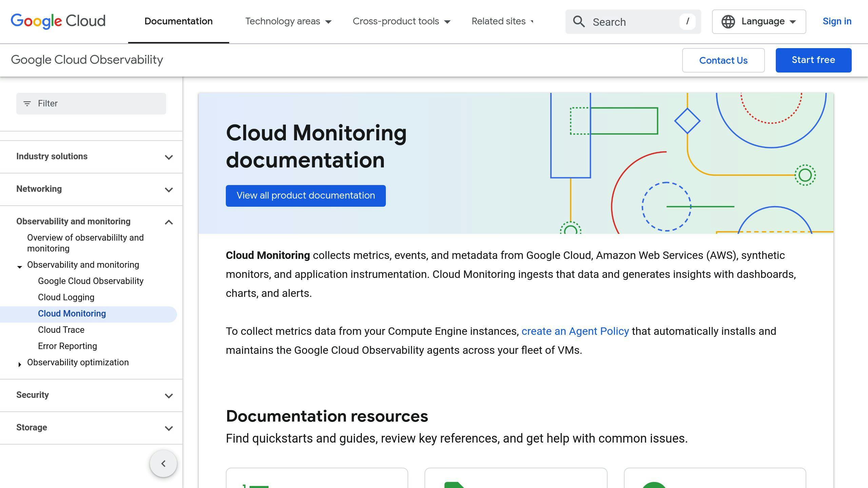Focus the sidebar Filter input field
Image resolution: width=868 pixels, height=488 pixels.
click(x=91, y=104)
